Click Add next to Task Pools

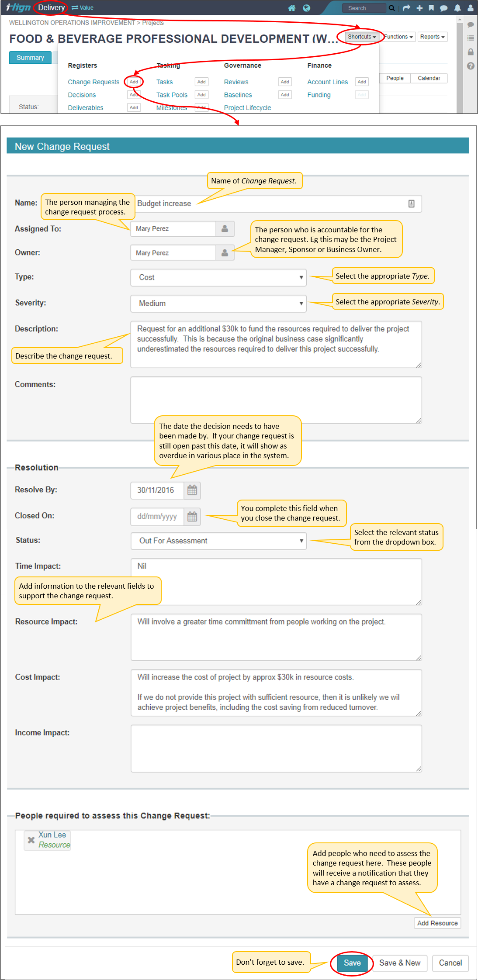point(201,95)
